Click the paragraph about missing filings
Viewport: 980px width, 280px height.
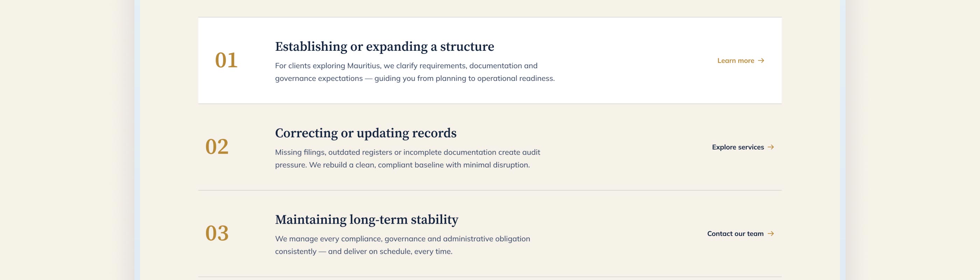407,158
